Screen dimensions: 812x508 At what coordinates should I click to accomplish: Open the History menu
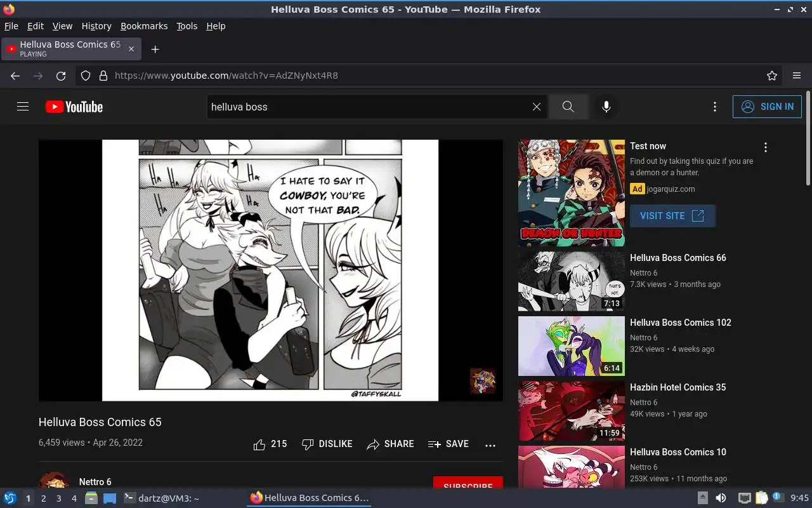(x=96, y=26)
